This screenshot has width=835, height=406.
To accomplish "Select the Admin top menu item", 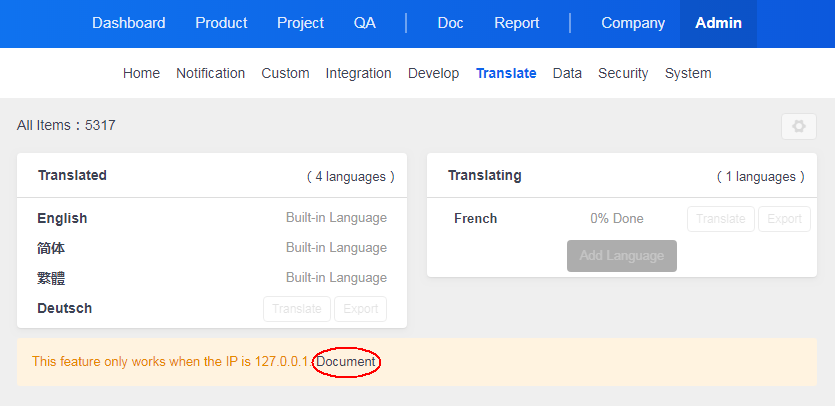I will point(718,23).
